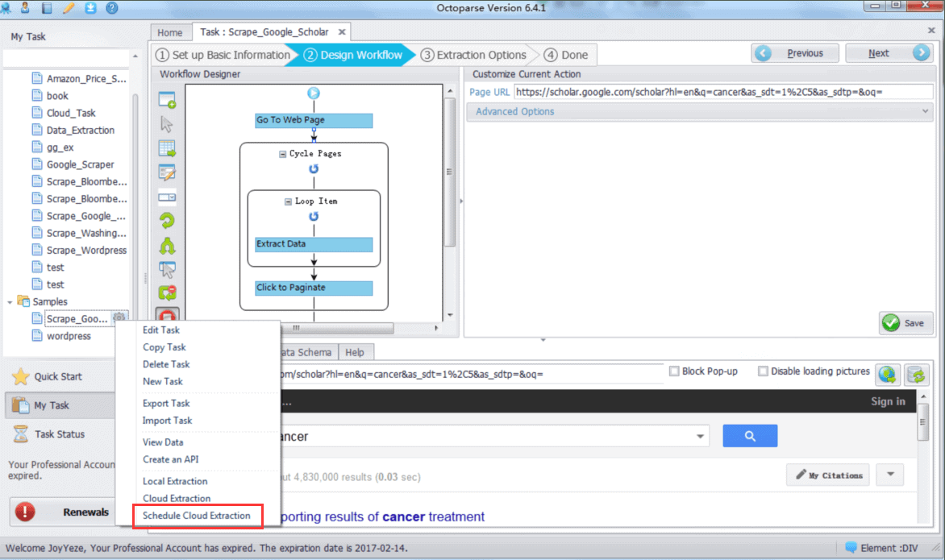This screenshot has height=560, width=945.
Task: Select the Open Web Page workflow tool
Action: tap(167, 100)
